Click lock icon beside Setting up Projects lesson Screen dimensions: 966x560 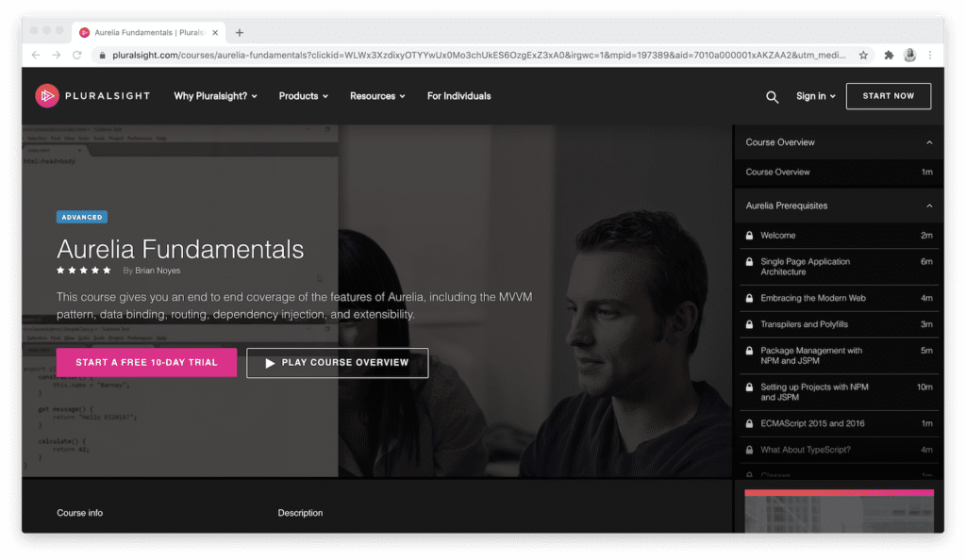coord(749,387)
